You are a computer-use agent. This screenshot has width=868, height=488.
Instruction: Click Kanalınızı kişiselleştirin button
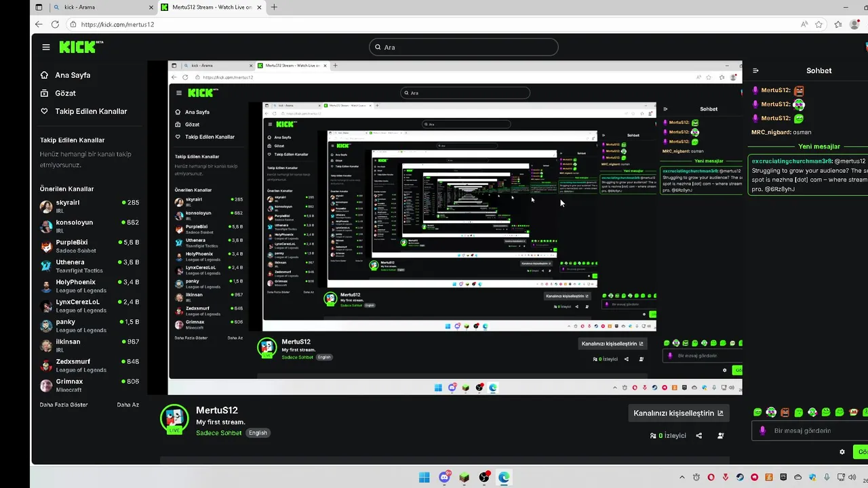678,413
